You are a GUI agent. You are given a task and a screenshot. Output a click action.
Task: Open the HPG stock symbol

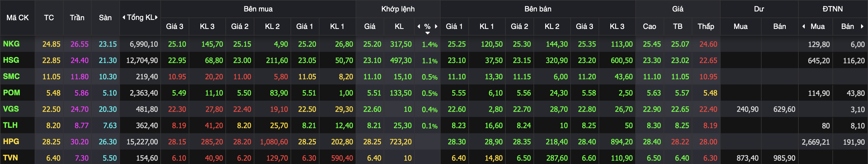pyautogui.click(x=11, y=141)
